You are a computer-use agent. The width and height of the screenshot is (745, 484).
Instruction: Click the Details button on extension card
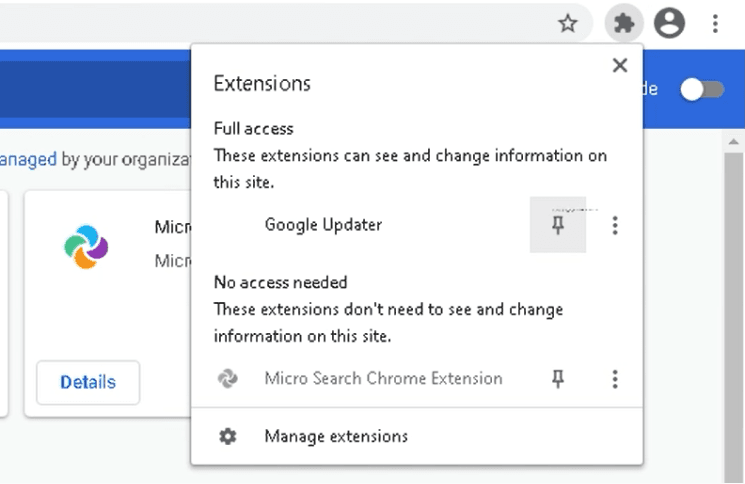coord(88,382)
